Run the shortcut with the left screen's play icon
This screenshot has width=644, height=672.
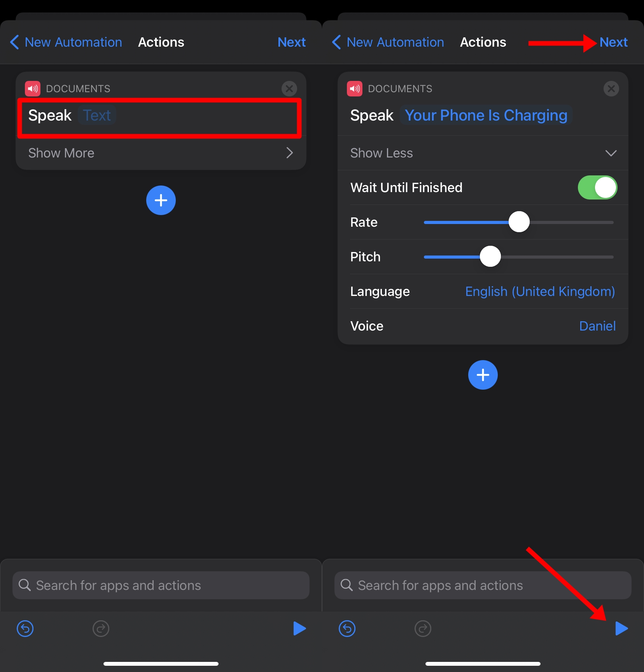point(299,628)
